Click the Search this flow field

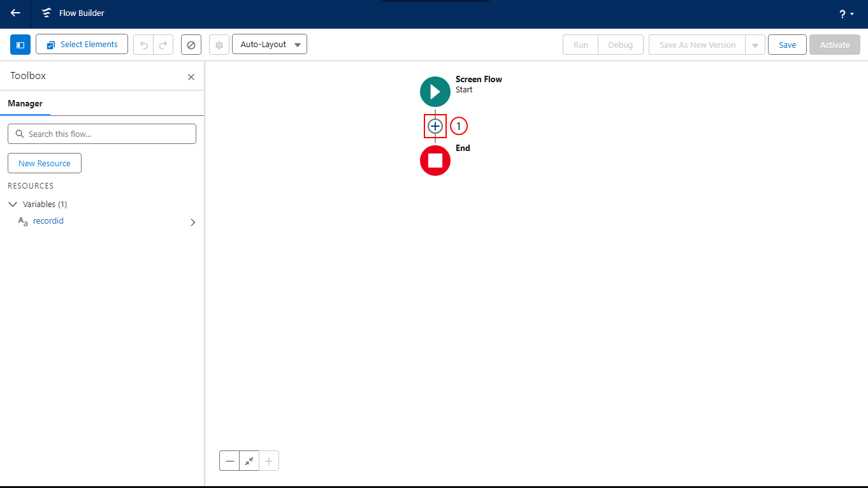tap(102, 134)
